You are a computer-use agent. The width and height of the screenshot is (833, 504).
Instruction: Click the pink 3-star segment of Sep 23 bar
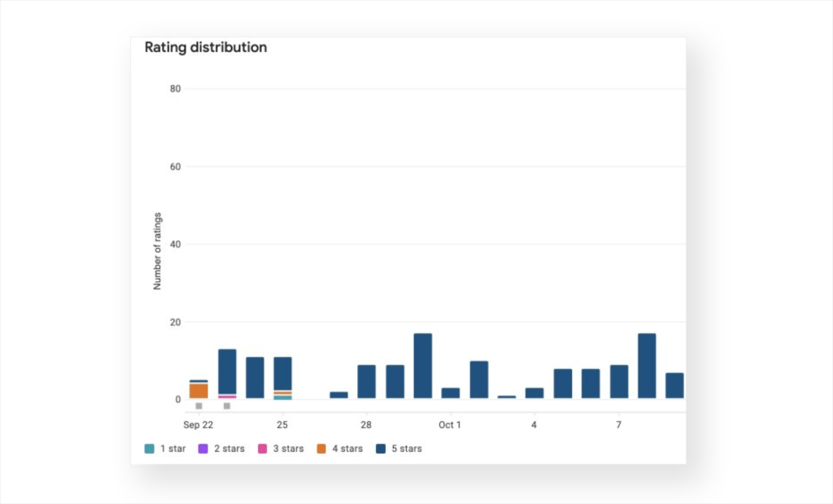(228, 397)
